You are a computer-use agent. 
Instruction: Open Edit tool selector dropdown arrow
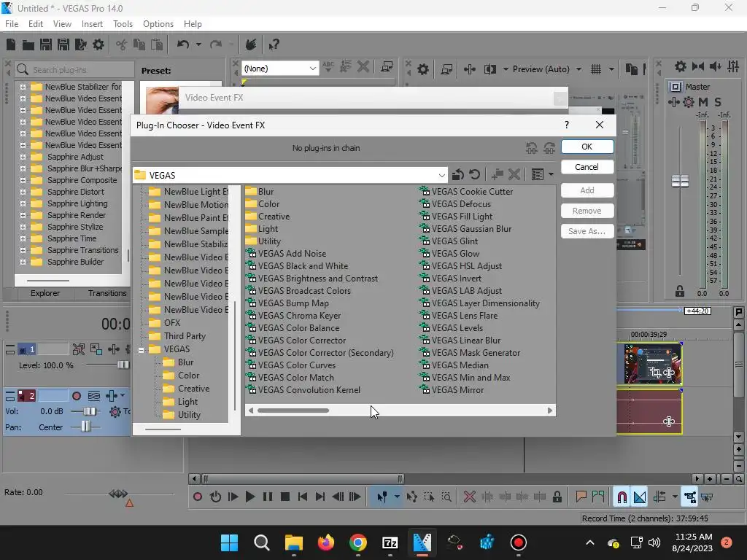coord(396,497)
